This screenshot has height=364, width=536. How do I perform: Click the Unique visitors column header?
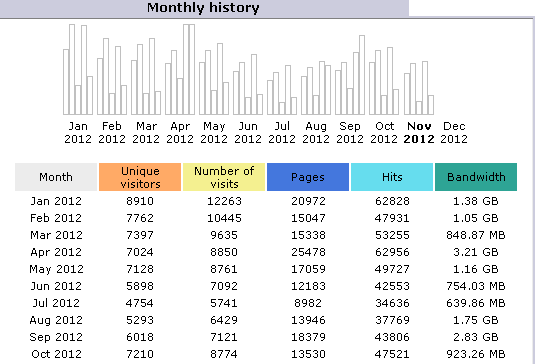point(140,177)
